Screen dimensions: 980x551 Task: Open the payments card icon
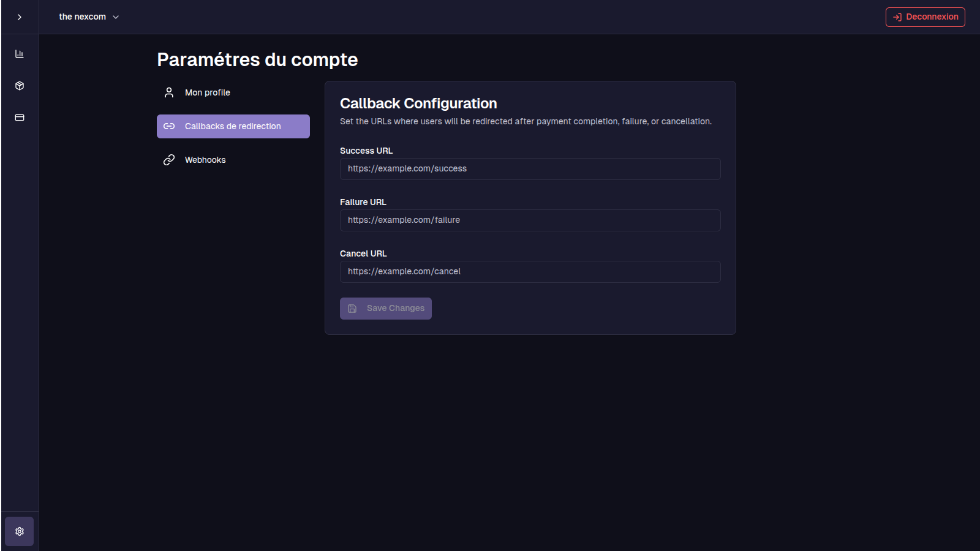pyautogui.click(x=20, y=118)
